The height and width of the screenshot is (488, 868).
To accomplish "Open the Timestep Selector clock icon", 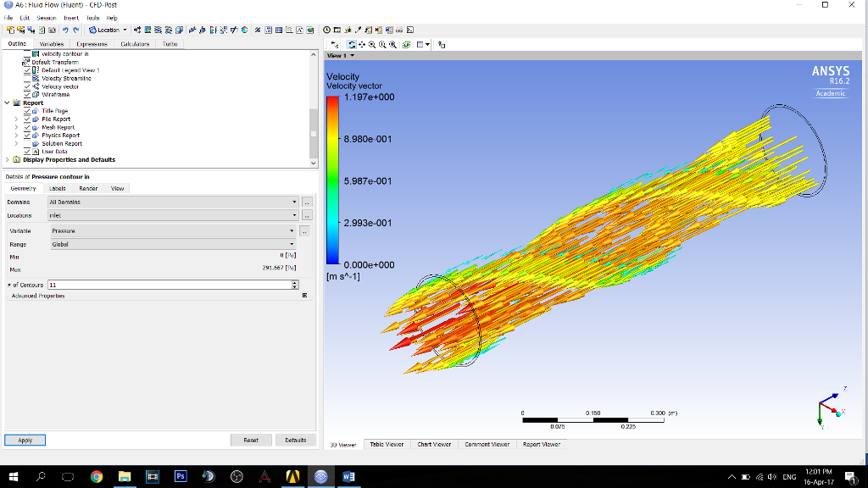I will 326,30.
